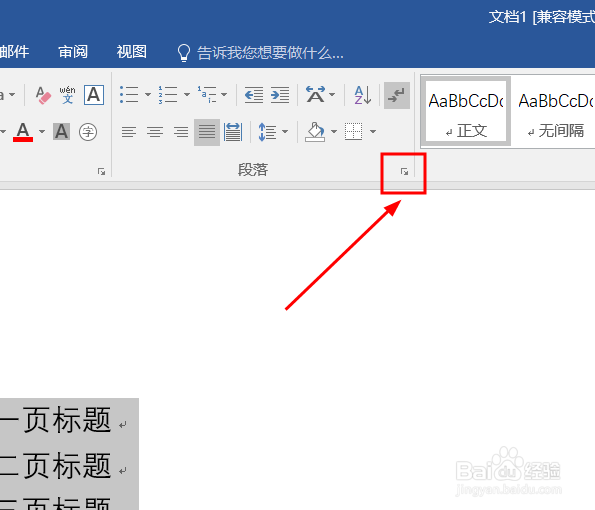Focus the Tell Me search box
The image size is (595, 510).
point(260,53)
